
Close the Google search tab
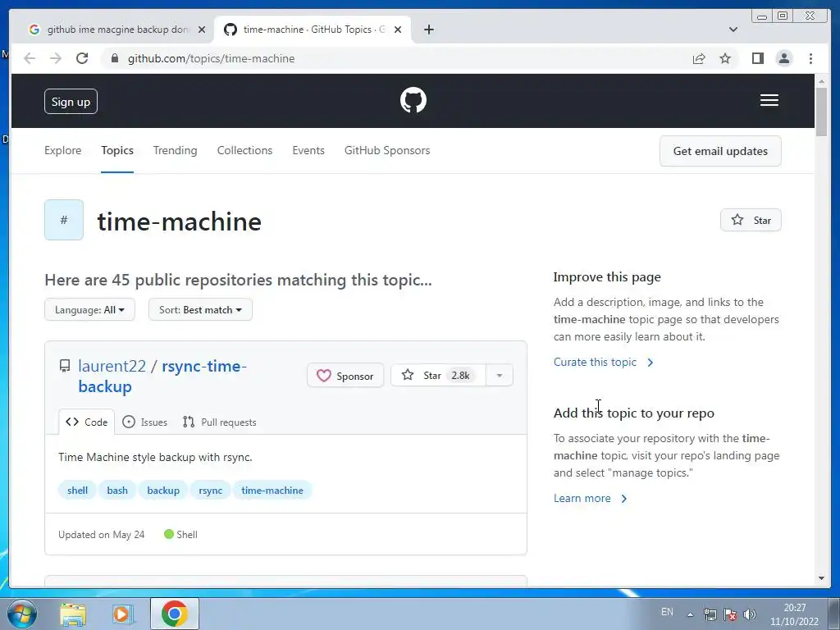coord(202,30)
